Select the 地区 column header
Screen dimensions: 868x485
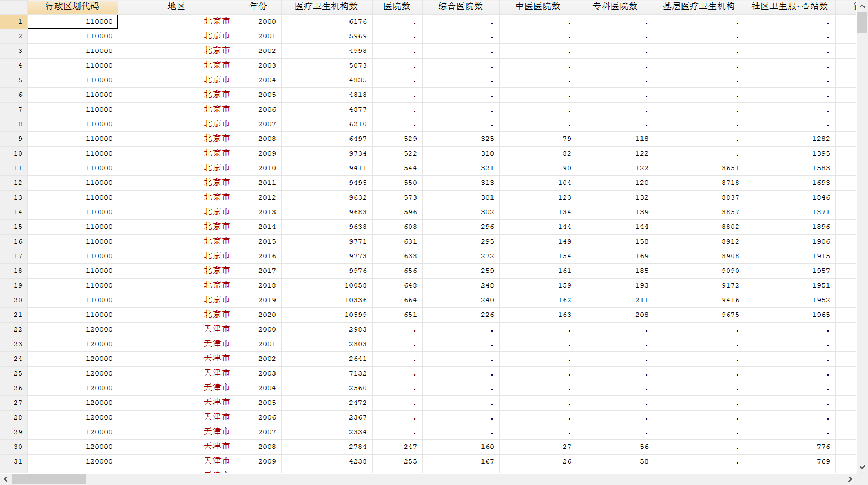(177, 7)
